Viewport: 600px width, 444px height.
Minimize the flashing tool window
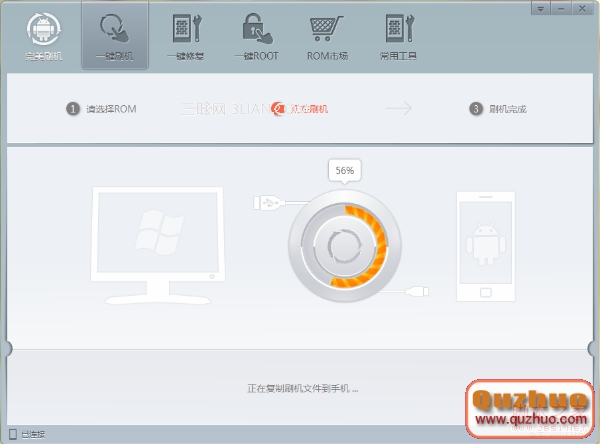[561, 8]
